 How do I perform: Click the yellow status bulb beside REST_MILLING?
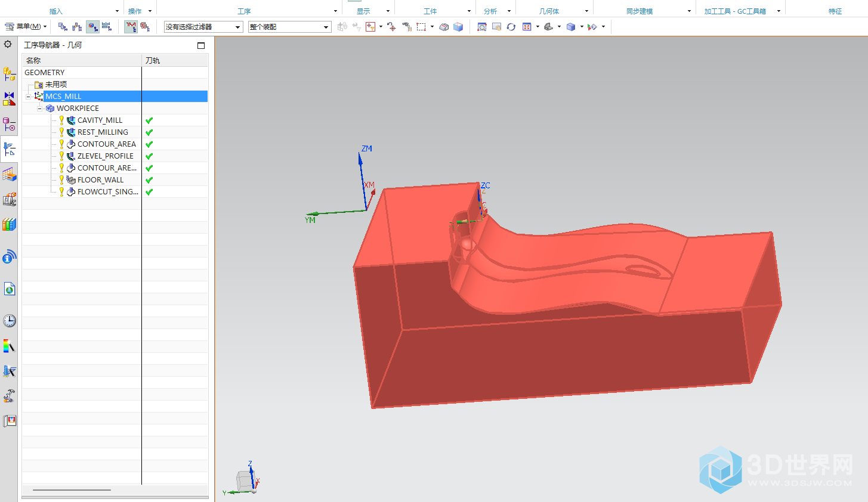pyautogui.click(x=61, y=132)
